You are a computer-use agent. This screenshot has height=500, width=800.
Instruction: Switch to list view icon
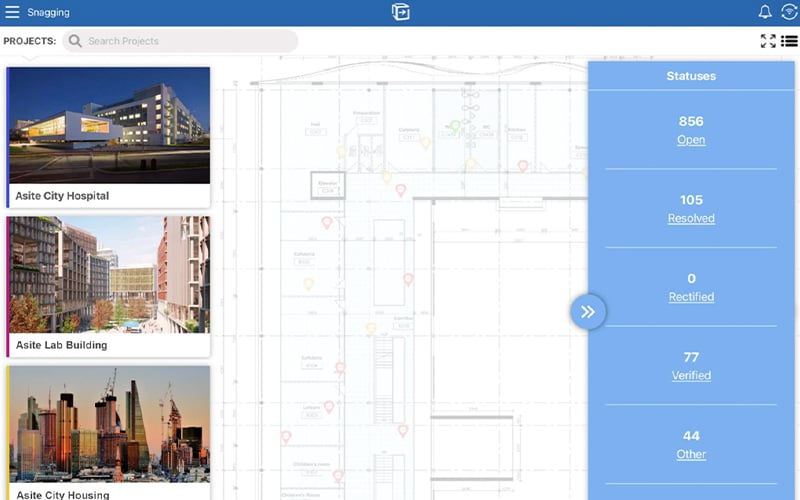[x=789, y=41]
